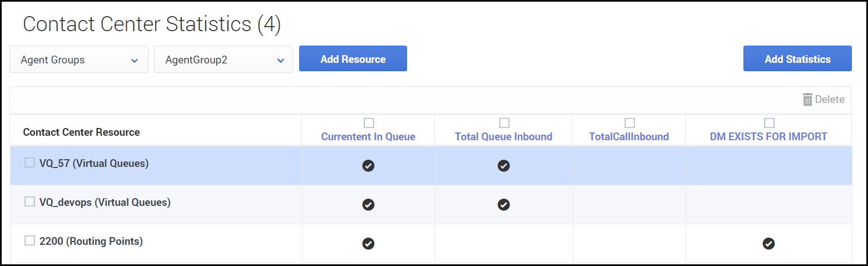The image size is (868, 266).
Task: Select the DM EXISTS FOR IMPORT column checkbox
Action: (x=769, y=122)
